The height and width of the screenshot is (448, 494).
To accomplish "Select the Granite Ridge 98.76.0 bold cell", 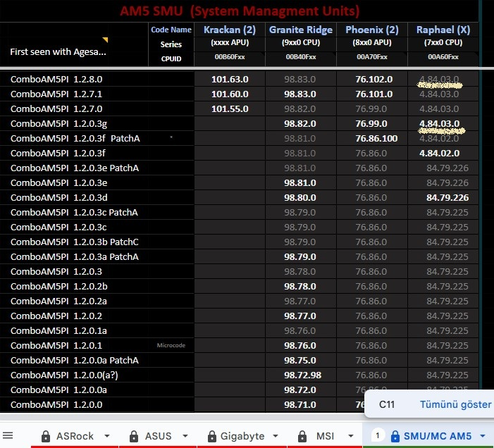I will coord(300,345).
